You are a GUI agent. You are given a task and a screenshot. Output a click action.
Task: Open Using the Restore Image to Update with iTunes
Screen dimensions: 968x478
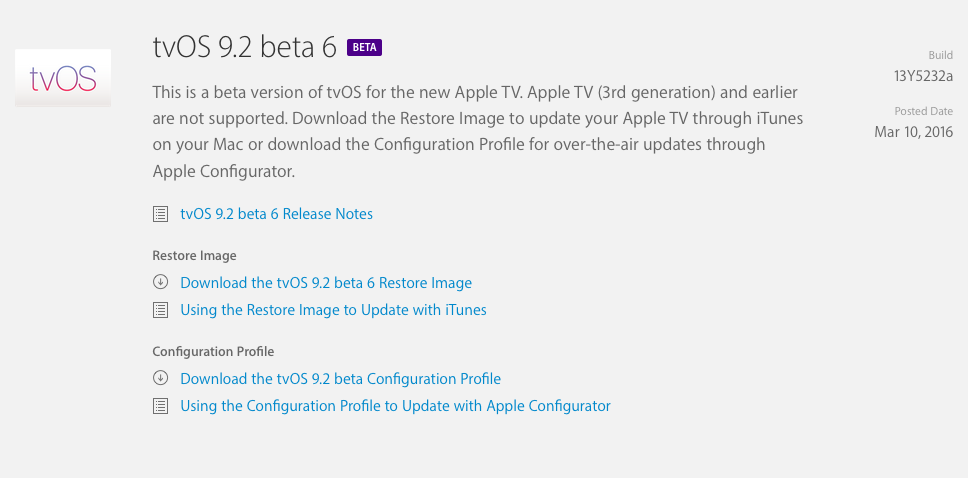click(333, 310)
